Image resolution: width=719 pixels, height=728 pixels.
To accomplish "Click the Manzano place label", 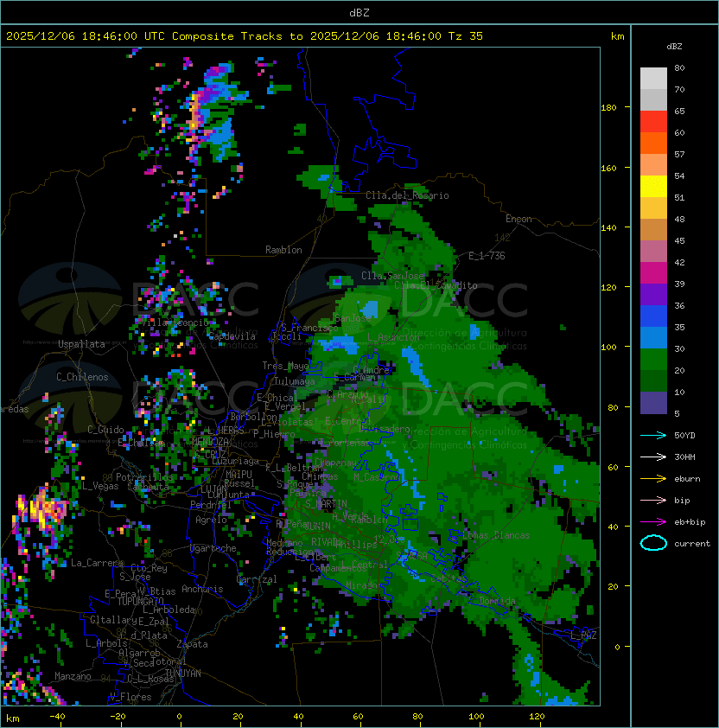I will click(x=73, y=676).
